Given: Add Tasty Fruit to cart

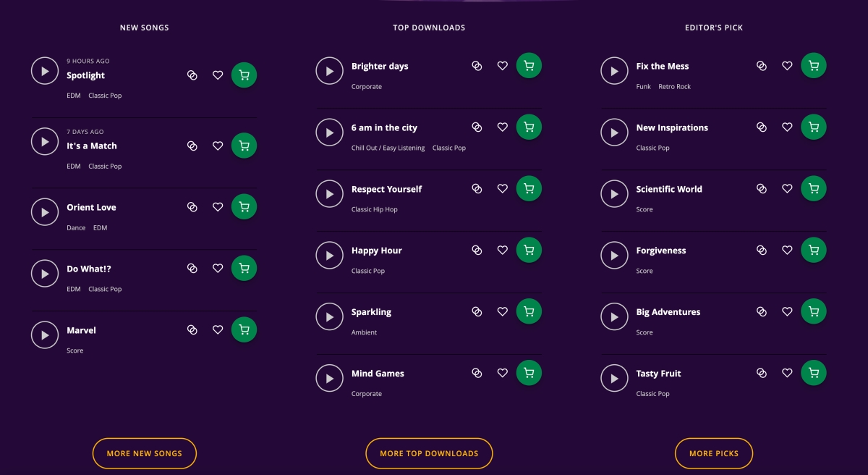Looking at the screenshot, I should click(814, 374).
